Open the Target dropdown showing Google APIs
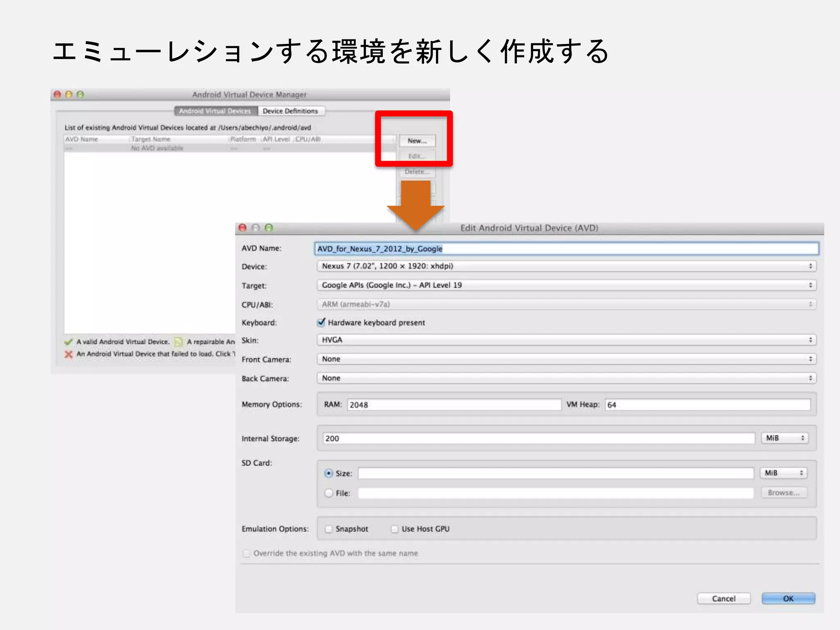 click(566, 285)
